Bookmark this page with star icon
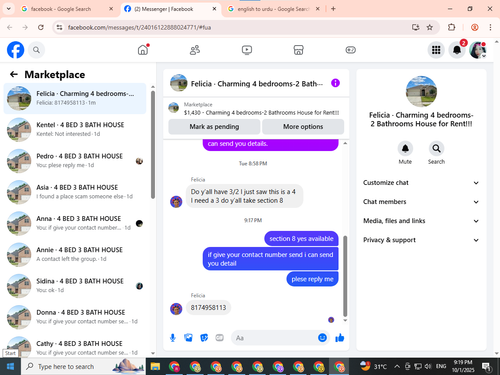This screenshot has height=375, width=500. click(x=430, y=27)
